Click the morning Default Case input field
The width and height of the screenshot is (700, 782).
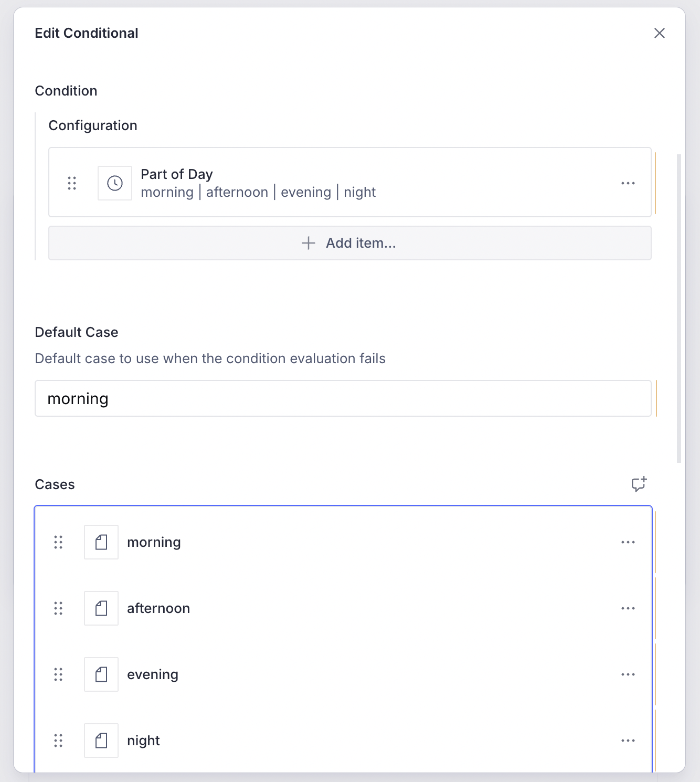[344, 398]
